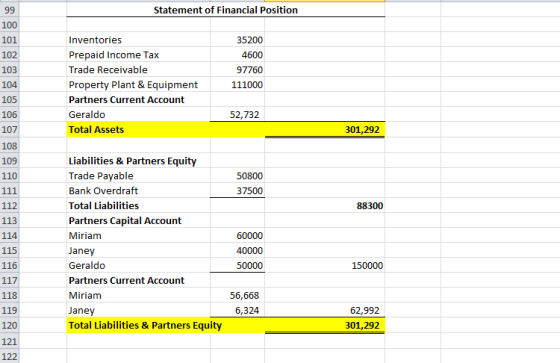Select the value 56,668
560x363 pixels.
[238, 295]
